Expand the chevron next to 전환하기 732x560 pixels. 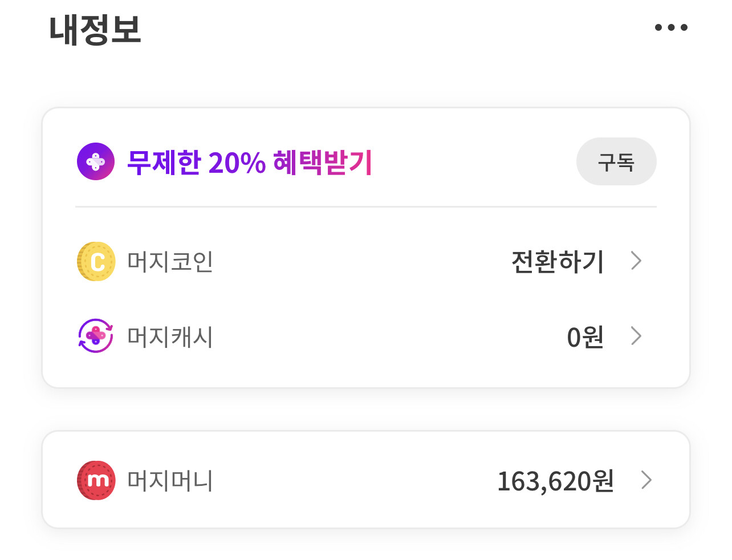click(636, 261)
